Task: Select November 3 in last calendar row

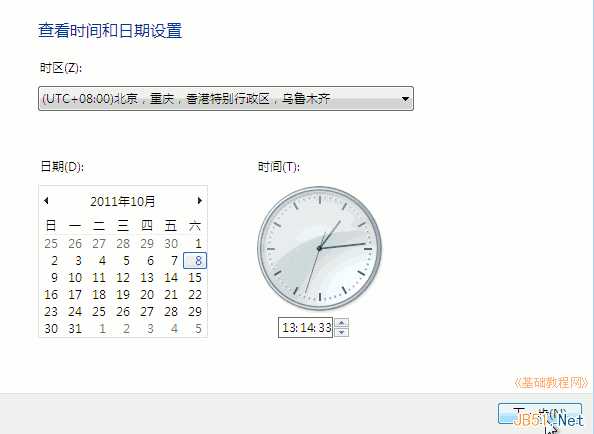Action: 150,328
